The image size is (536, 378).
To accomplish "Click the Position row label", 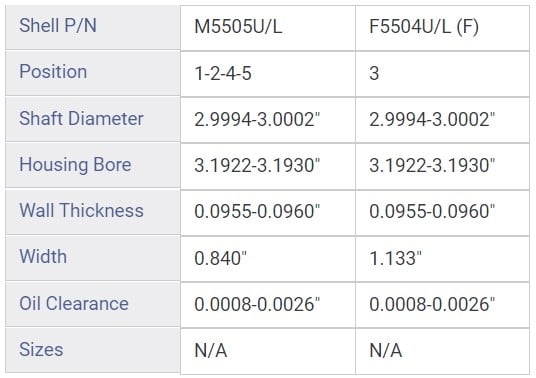I will tap(93, 73).
